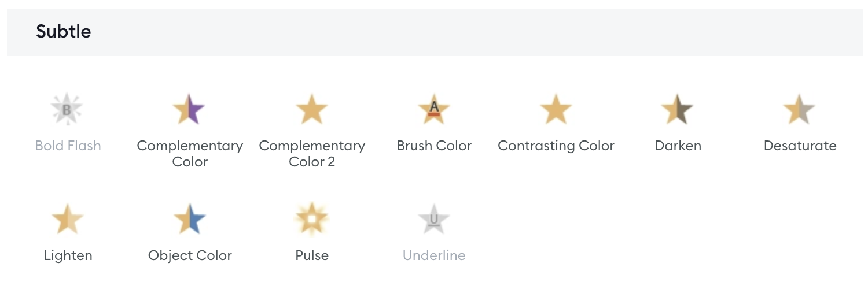Click the Object Color text label
Screen dimensions: 868x282
coord(190,255)
